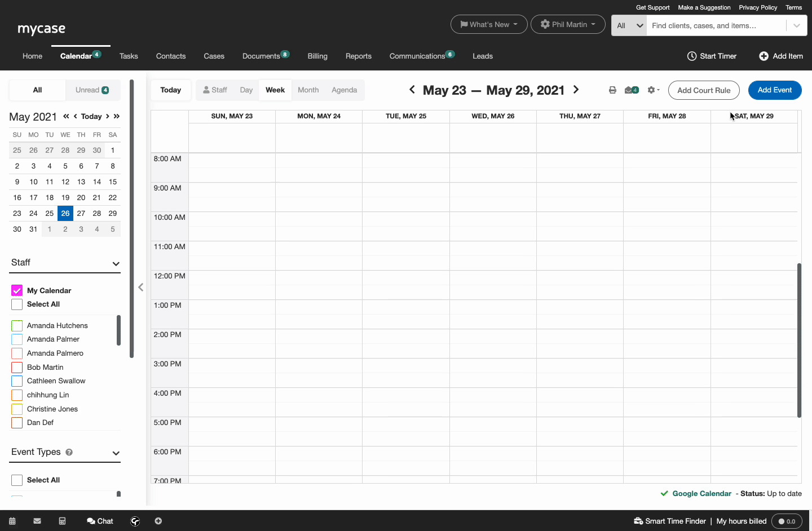Collapse the Staff section

pos(116,264)
